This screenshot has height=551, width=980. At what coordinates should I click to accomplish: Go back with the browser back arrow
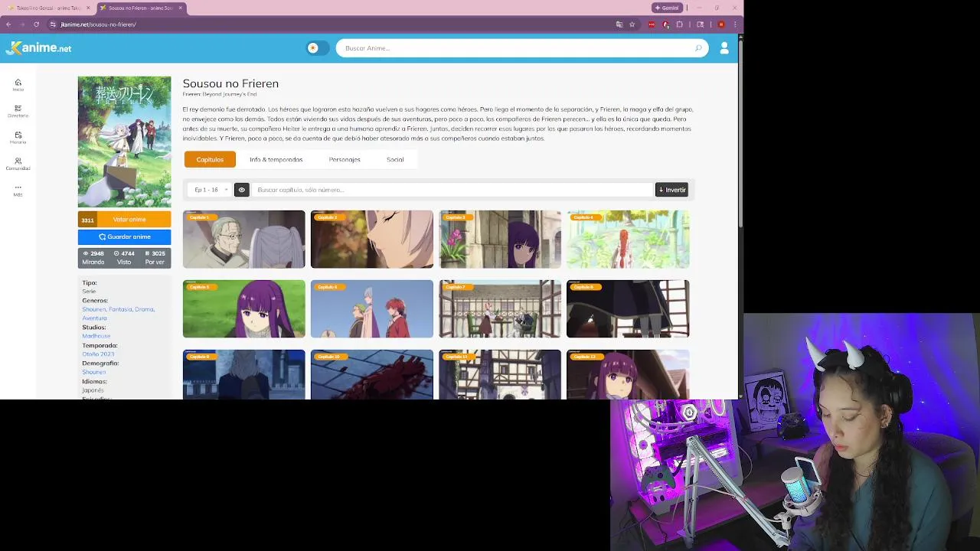(x=8, y=24)
